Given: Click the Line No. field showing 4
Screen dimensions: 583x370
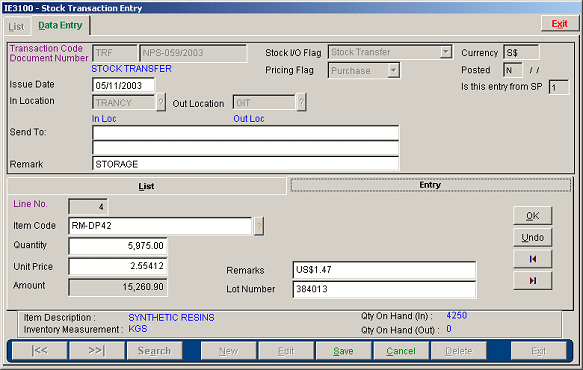Looking at the screenshot, I should click(88, 207).
